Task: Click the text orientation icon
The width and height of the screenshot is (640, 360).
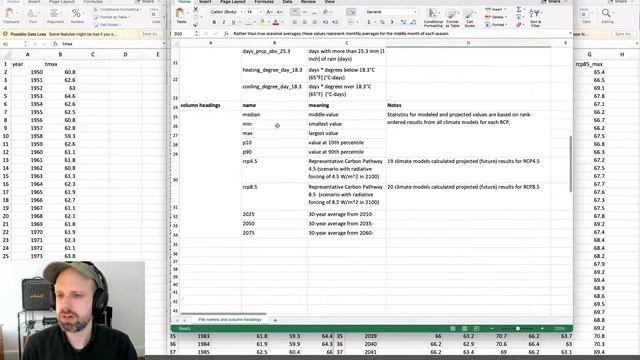Action: coord(326,12)
